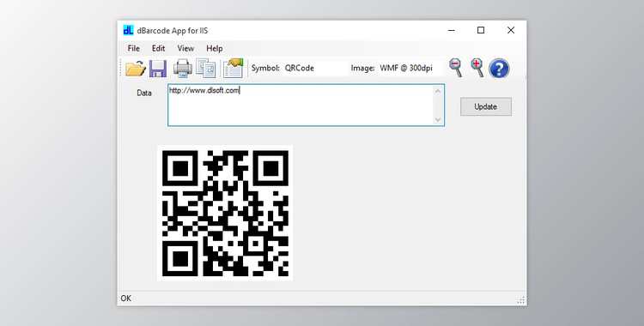Click the Image: label
The image size is (644, 326).
362,68
